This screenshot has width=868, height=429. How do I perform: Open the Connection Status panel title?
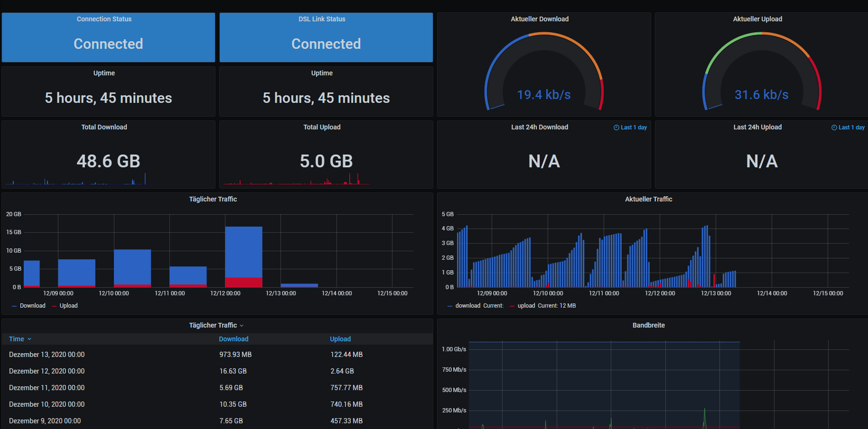(x=104, y=19)
